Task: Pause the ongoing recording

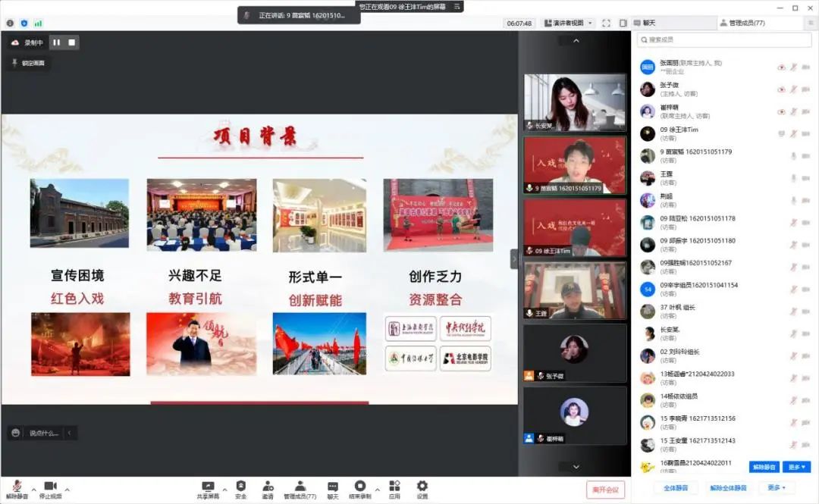Action: 56,42
